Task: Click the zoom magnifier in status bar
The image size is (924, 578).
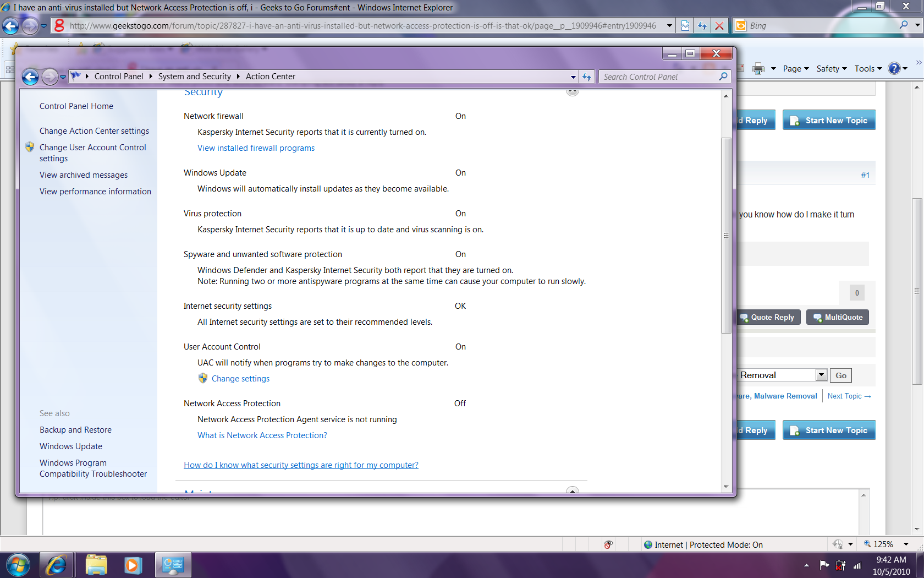Action: tap(867, 544)
